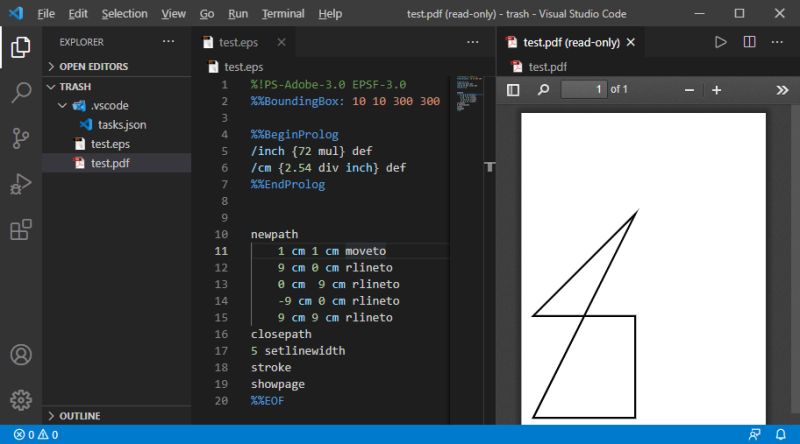The height and width of the screenshot is (444, 800).
Task: Click the %%EndProlog line
Action: point(288,184)
